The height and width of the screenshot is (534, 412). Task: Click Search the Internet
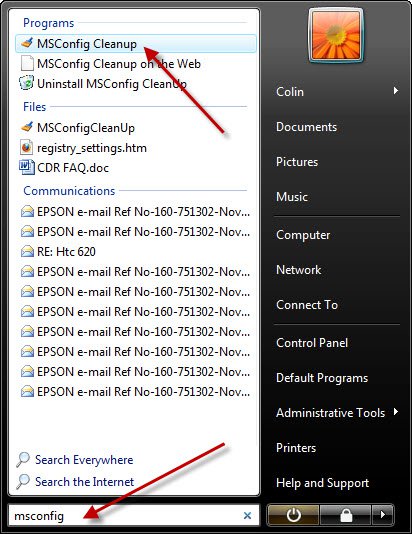click(84, 482)
